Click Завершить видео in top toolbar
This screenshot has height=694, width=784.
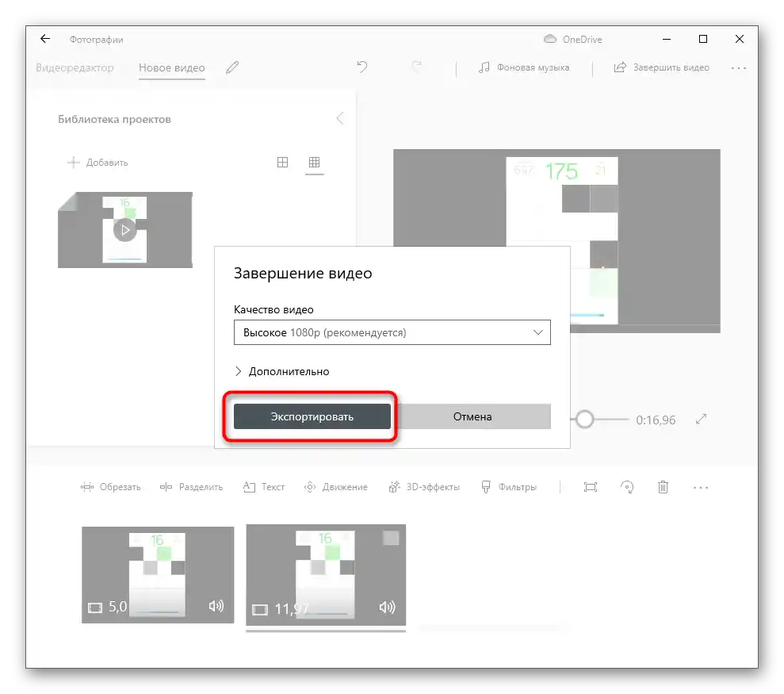(661, 67)
